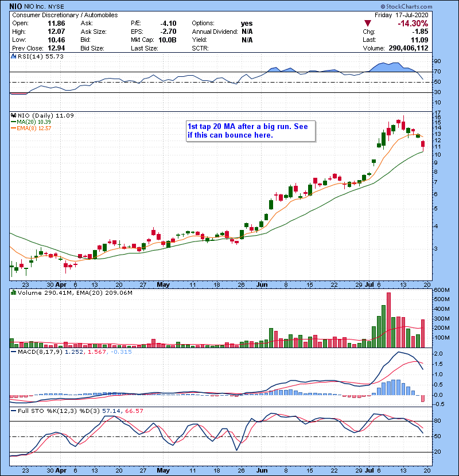Click the 'Bid Size:' label
459x476 pixels.
point(92,48)
